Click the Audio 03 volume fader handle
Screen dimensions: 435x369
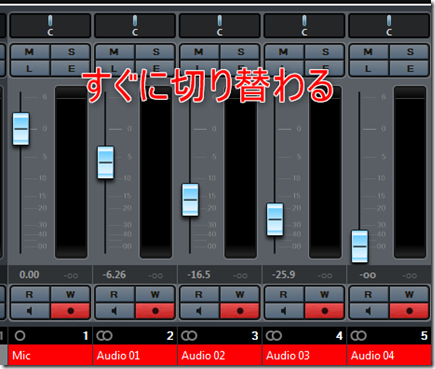(x=275, y=219)
